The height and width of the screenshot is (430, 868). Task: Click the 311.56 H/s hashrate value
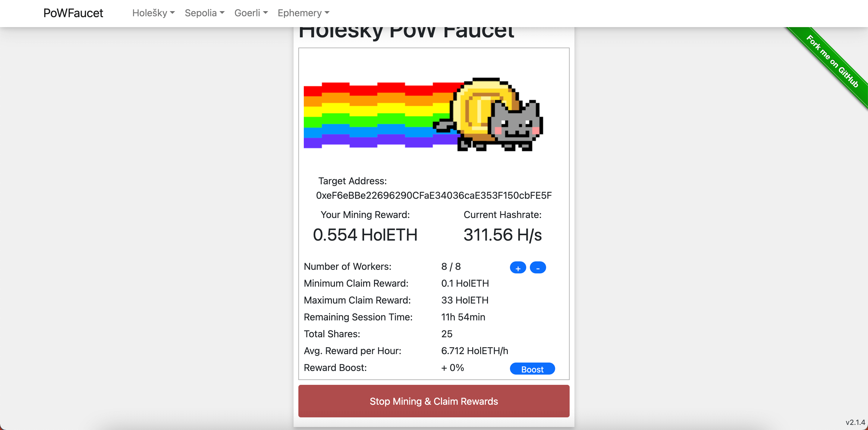502,235
